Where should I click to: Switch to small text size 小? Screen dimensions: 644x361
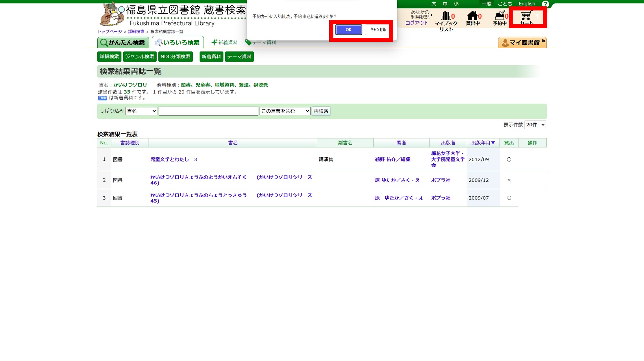tap(456, 4)
